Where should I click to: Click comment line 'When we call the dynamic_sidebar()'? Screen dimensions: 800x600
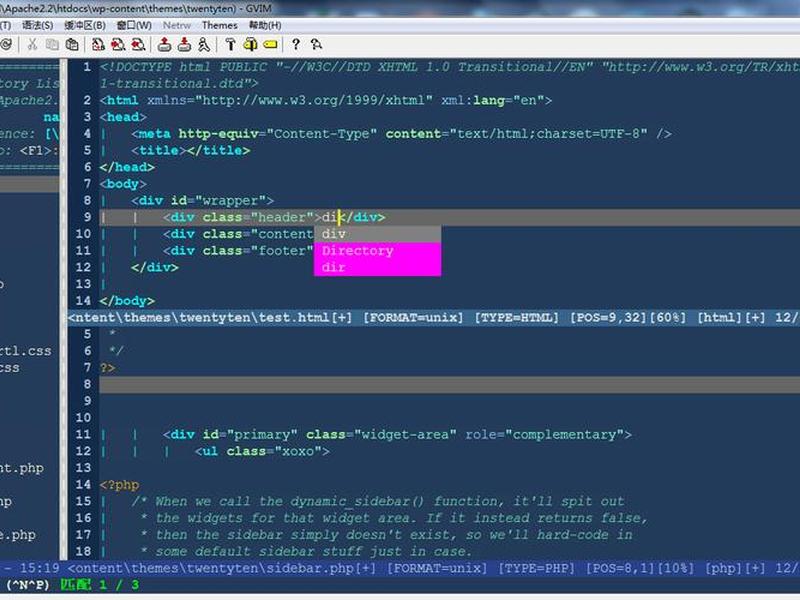tap(378, 502)
